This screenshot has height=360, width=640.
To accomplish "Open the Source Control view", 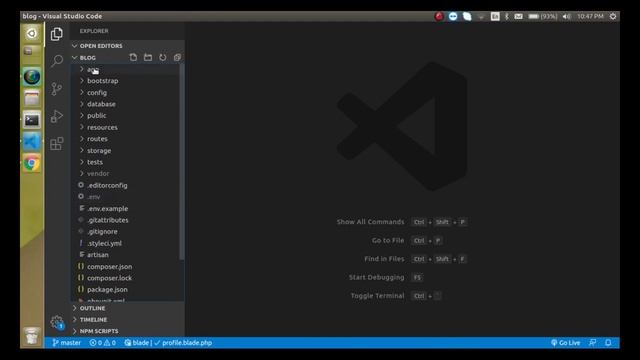I will point(57,89).
